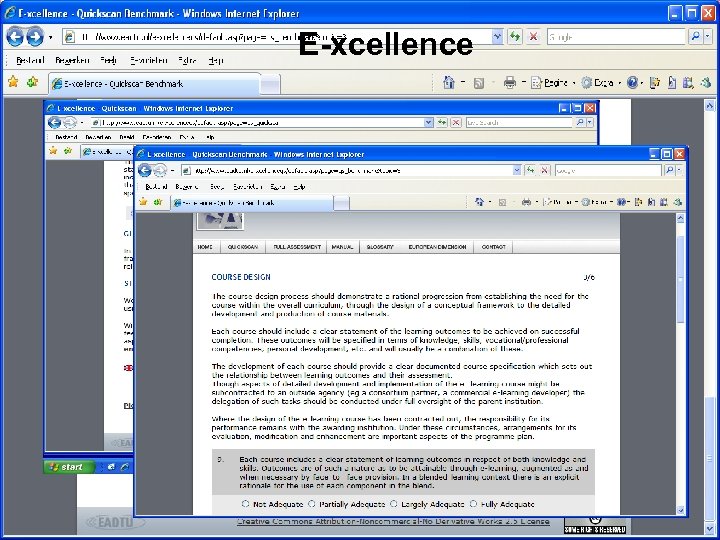Viewport: 720px width, 540px height.
Task: Open recent pages dropdown beside outermost Forward button
Action: pos(50,37)
